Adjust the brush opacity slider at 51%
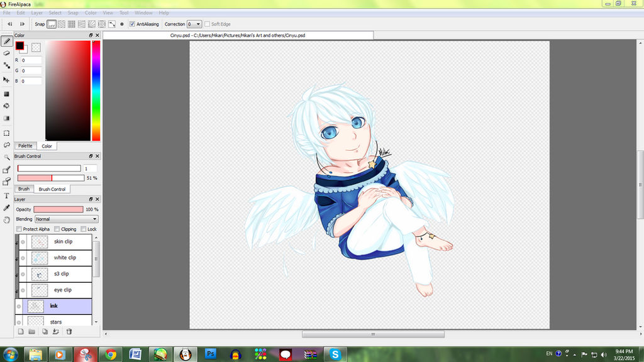This screenshot has height=362, width=644. (x=51, y=178)
